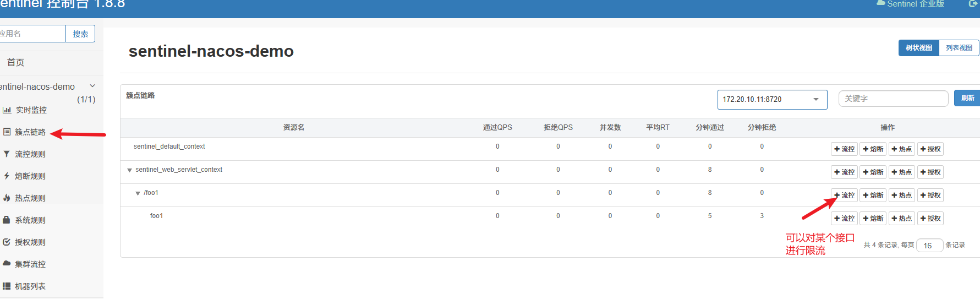Open 簇点链路 in the sidebar
The width and height of the screenshot is (980, 299).
pos(30,132)
